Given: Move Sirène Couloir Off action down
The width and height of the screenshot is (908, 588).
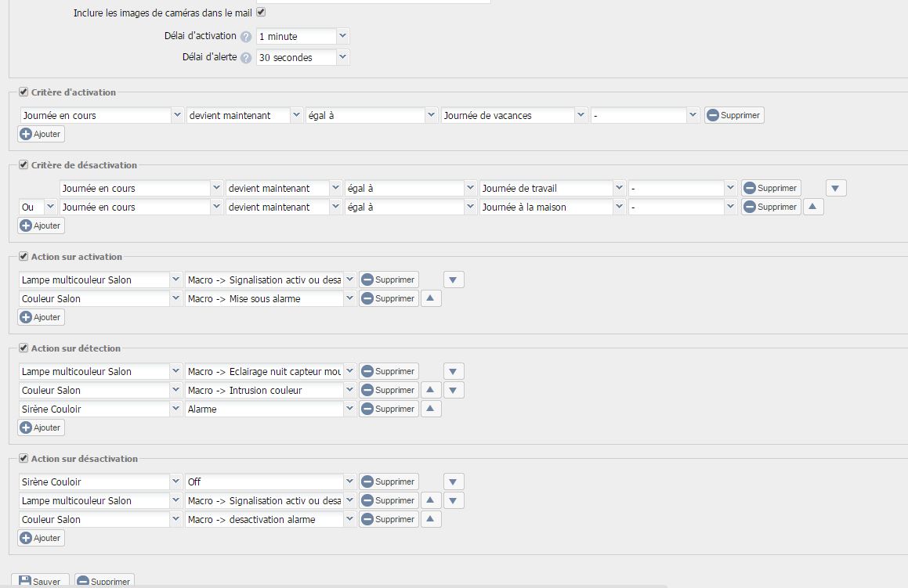Looking at the screenshot, I should tap(454, 482).
